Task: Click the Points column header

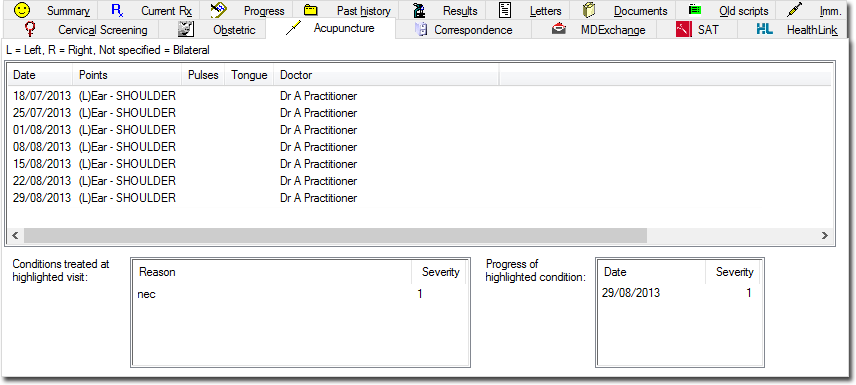Action: pyautogui.click(x=127, y=75)
